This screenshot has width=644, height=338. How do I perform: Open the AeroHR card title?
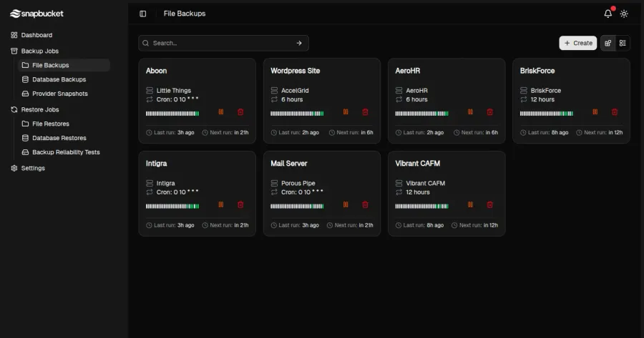[407, 71]
